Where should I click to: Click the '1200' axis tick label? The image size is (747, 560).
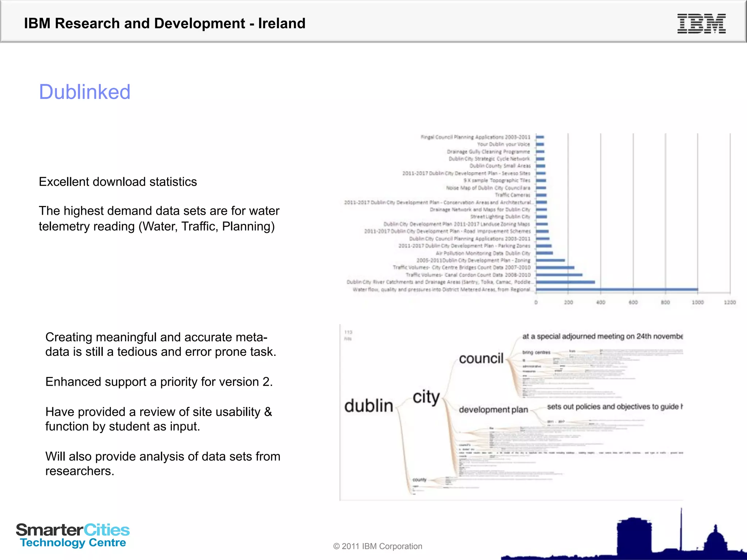729,302
